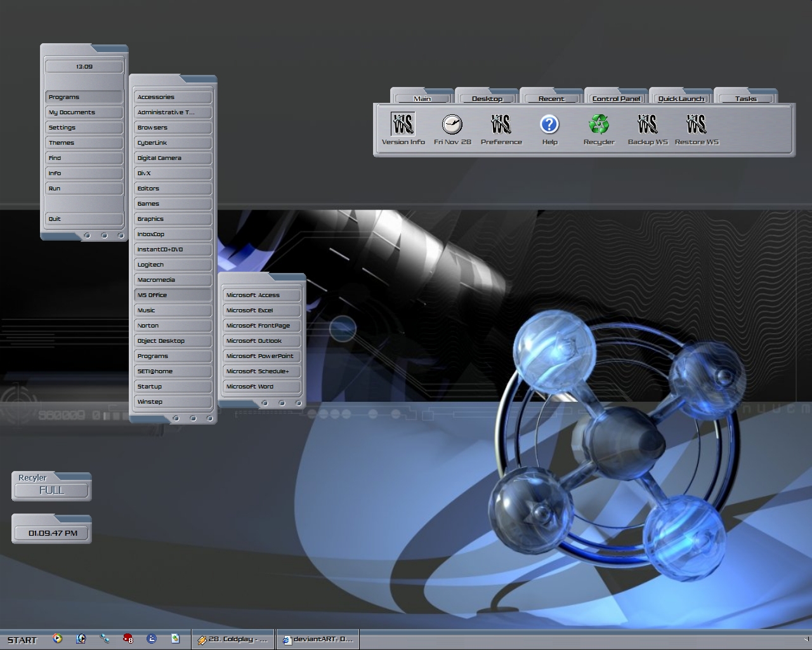Open SETI@home from Programs list

[x=173, y=371]
